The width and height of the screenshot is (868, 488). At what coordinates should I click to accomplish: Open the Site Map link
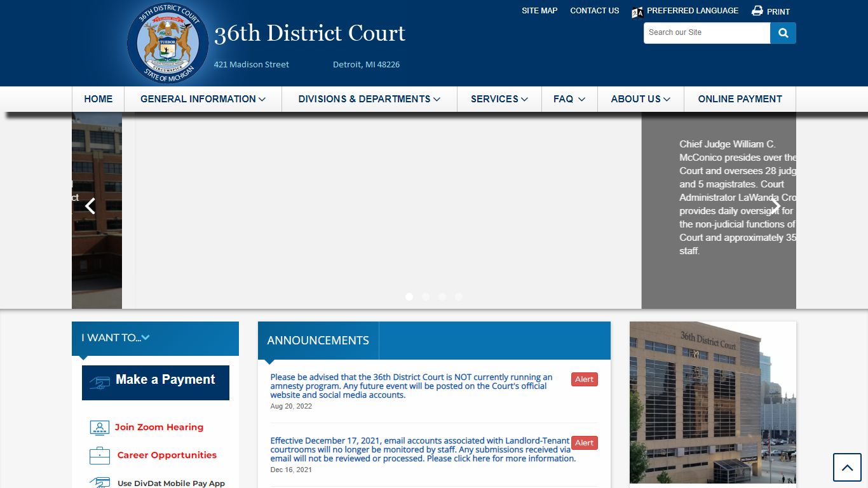539,11
